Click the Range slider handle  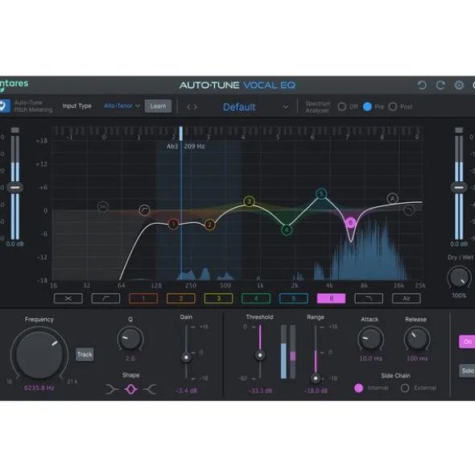coord(316,379)
